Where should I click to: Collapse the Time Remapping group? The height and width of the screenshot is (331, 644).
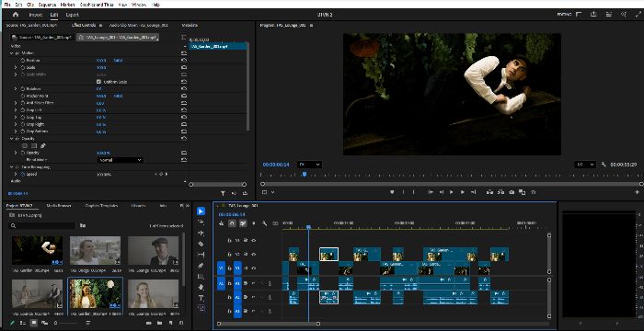tap(11, 167)
